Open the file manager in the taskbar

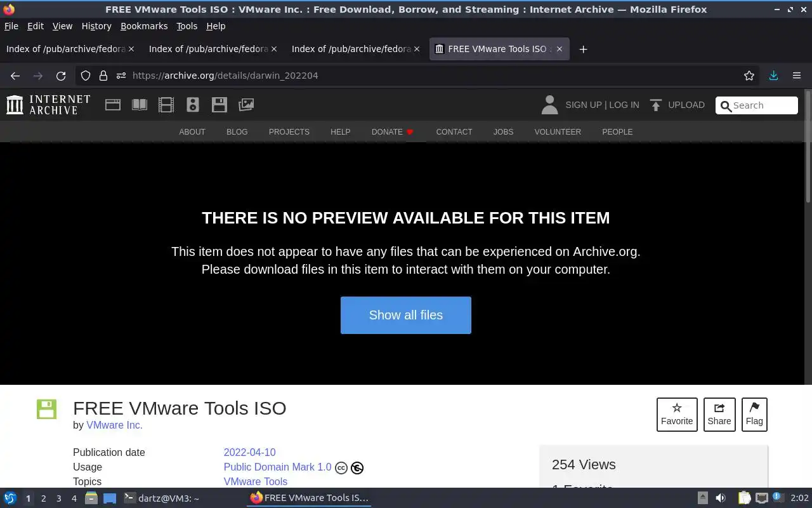(91, 498)
